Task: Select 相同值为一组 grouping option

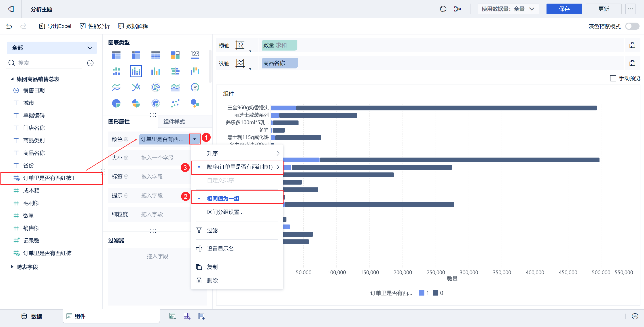Action: click(x=223, y=198)
